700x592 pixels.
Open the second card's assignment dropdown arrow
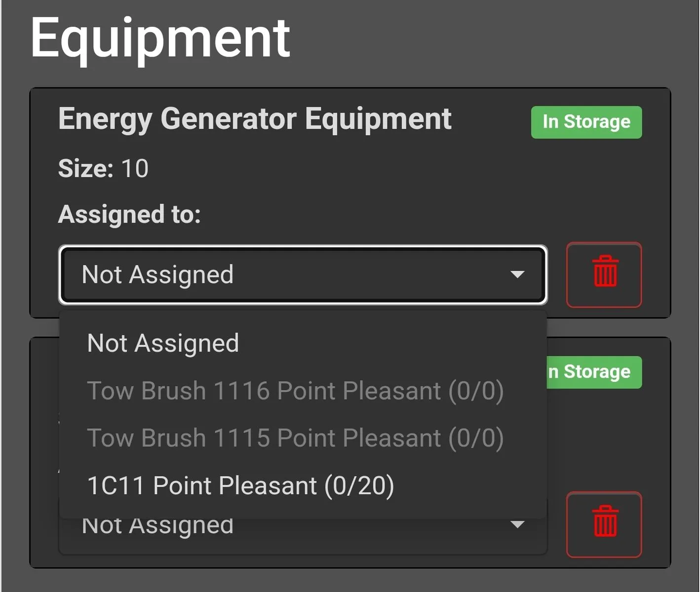point(517,524)
